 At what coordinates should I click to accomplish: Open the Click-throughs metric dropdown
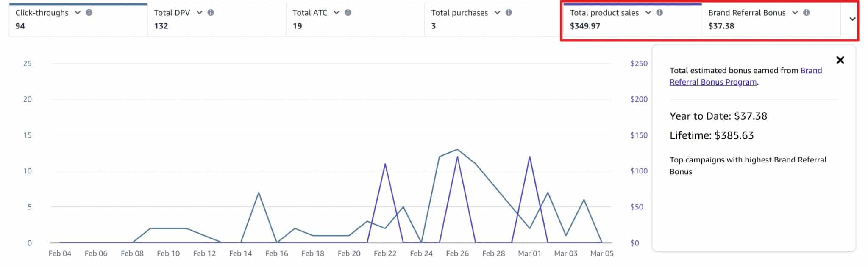[78, 13]
